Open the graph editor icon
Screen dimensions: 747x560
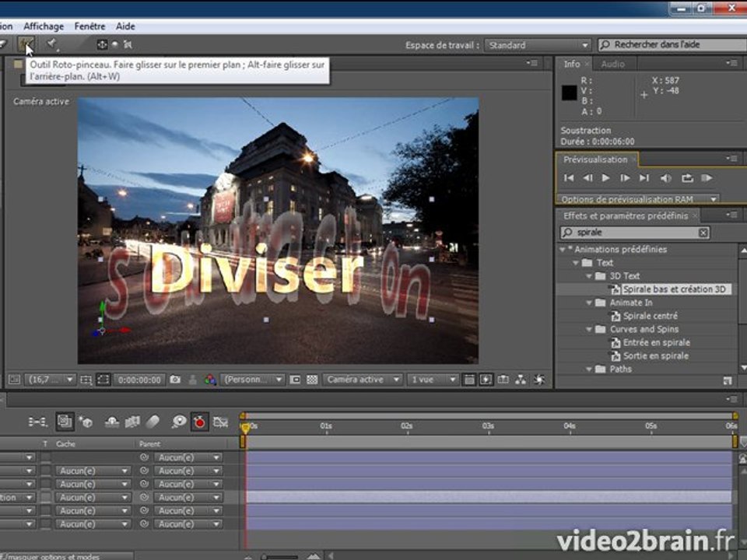tap(220, 422)
